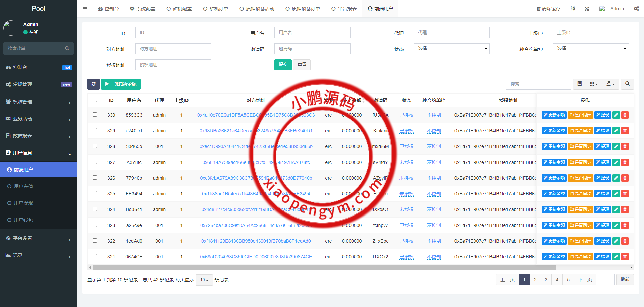Click the refresh table icon button
Image resolution: width=644 pixels, height=307 pixels.
[93, 84]
